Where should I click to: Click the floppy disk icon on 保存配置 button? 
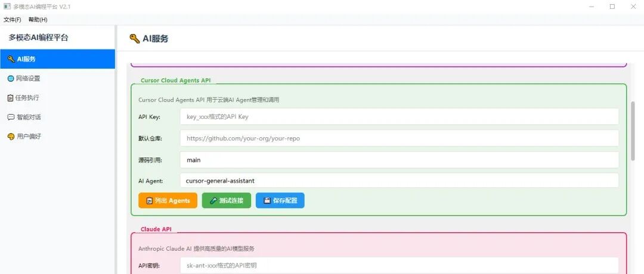267,201
